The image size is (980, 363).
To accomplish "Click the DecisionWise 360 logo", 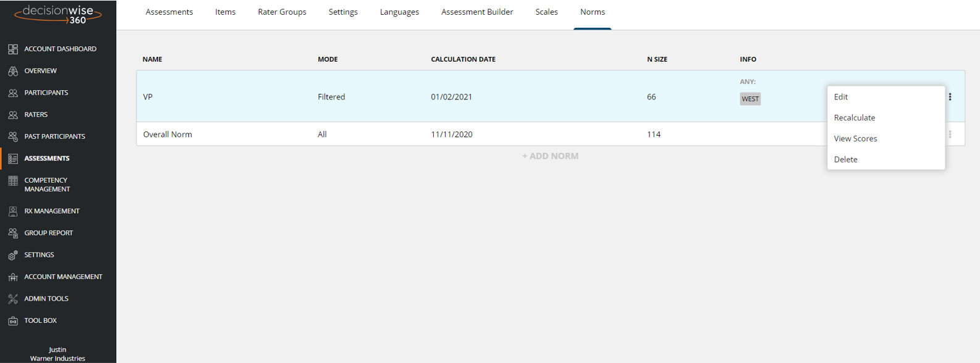I will [58, 14].
